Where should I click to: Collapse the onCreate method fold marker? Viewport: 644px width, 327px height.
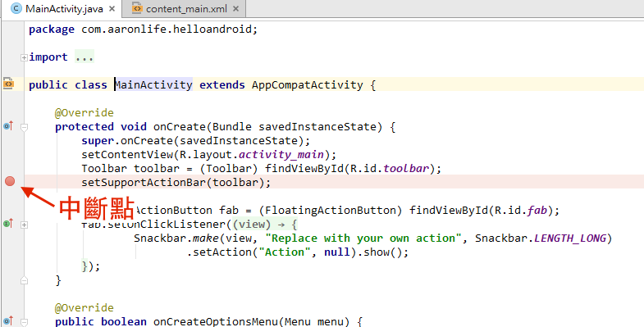pos(25,128)
